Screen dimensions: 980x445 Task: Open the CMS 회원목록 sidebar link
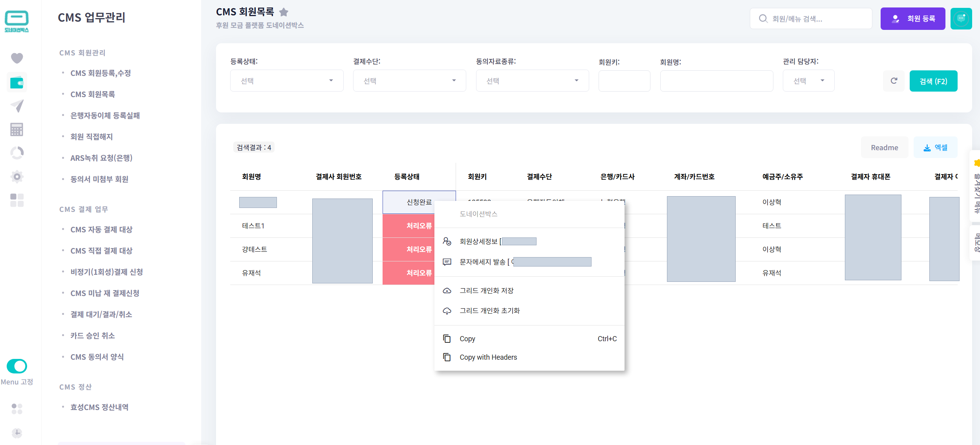pos(93,94)
